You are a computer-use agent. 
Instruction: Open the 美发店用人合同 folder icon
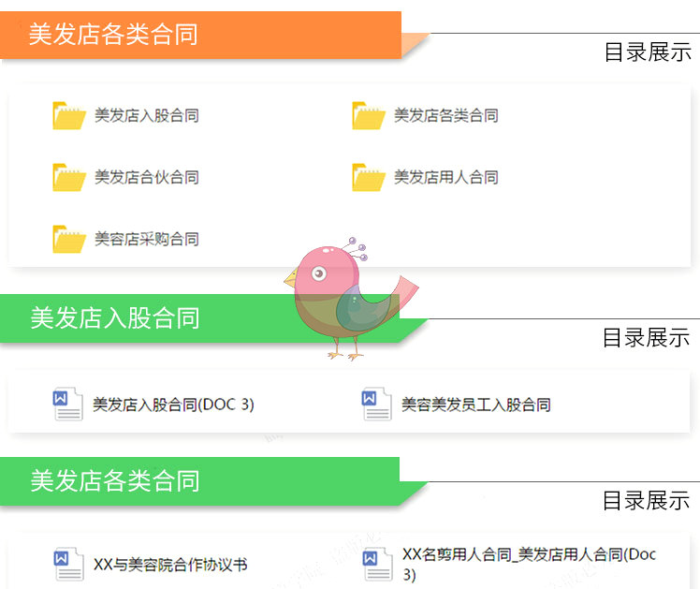click(x=369, y=177)
